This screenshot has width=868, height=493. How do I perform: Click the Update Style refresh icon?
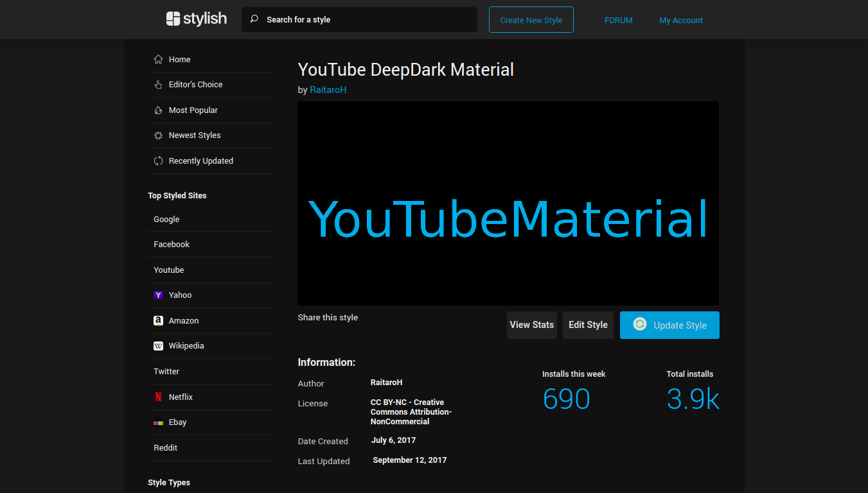(x=640, y=324)
